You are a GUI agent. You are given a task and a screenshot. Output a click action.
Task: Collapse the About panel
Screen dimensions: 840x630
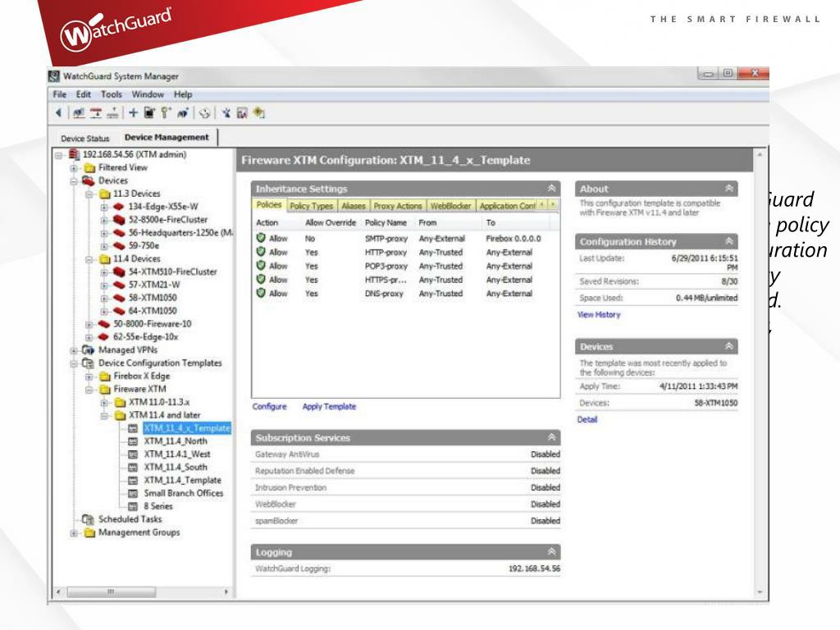pos(729,189)
